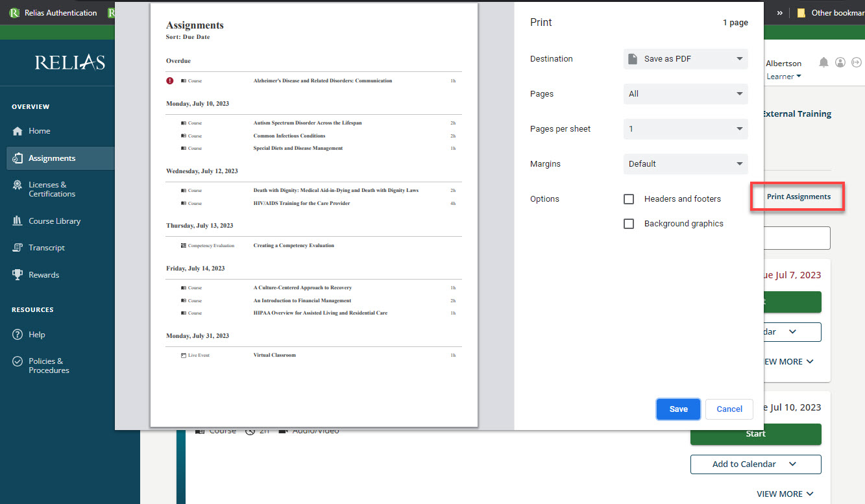Click the search input field below Print Assignments
865x504 pixels.
pyautogui.click(x=798, y=237)
